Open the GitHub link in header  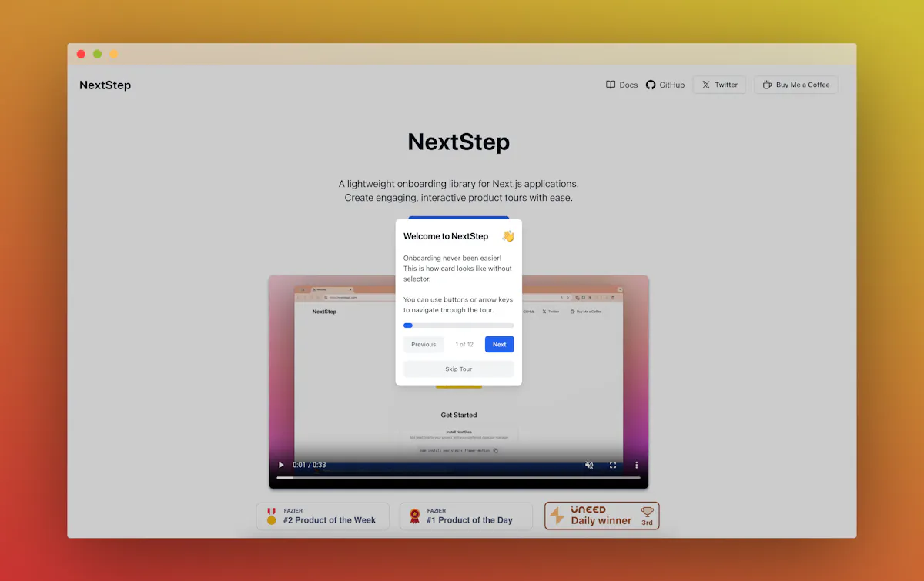pyautogui.click(x=665, y=85)
